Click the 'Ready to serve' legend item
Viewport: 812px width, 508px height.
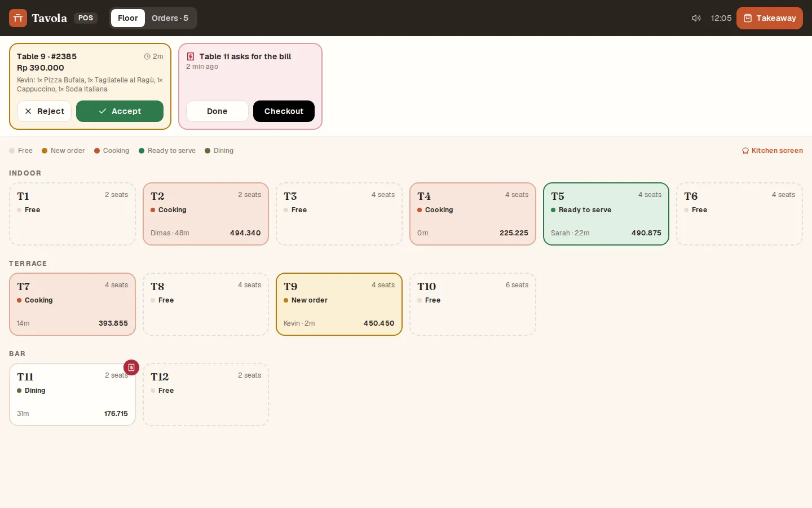pyautogui.click(x=167, y=151)
